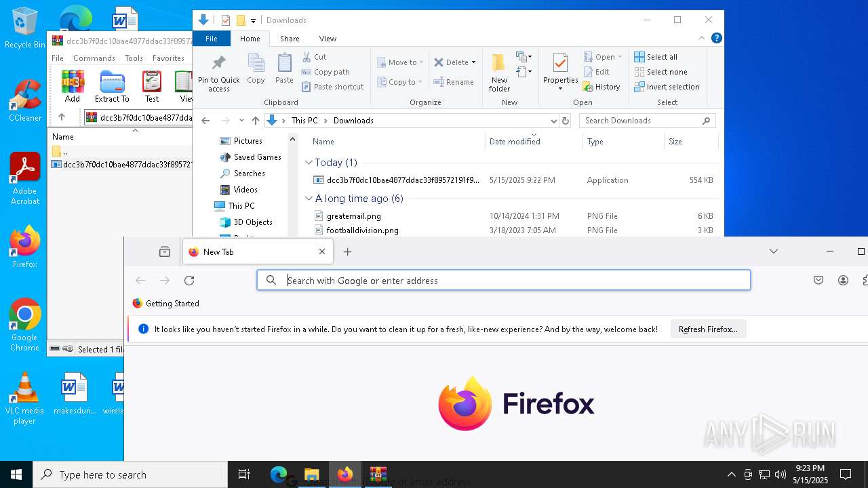This screenshot has height=488, width=868.
Task: Click Select all in Explorer ribbon
Action: [656, 57]
